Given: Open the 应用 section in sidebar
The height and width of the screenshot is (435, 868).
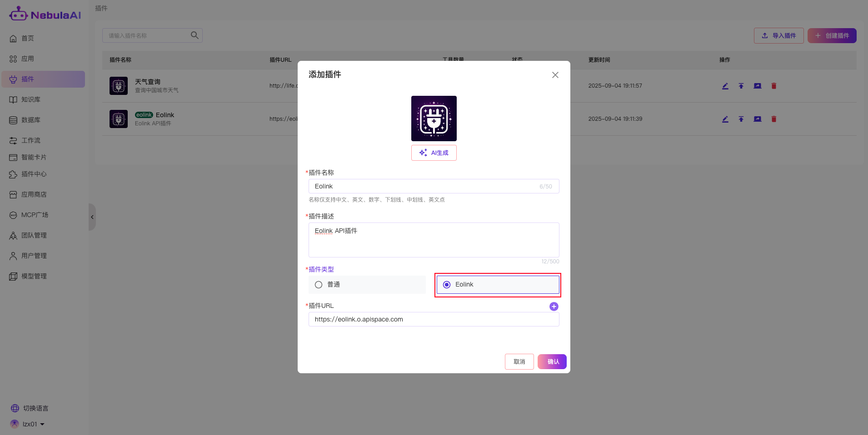Looking at the screenshot, I should click(43, 59).
